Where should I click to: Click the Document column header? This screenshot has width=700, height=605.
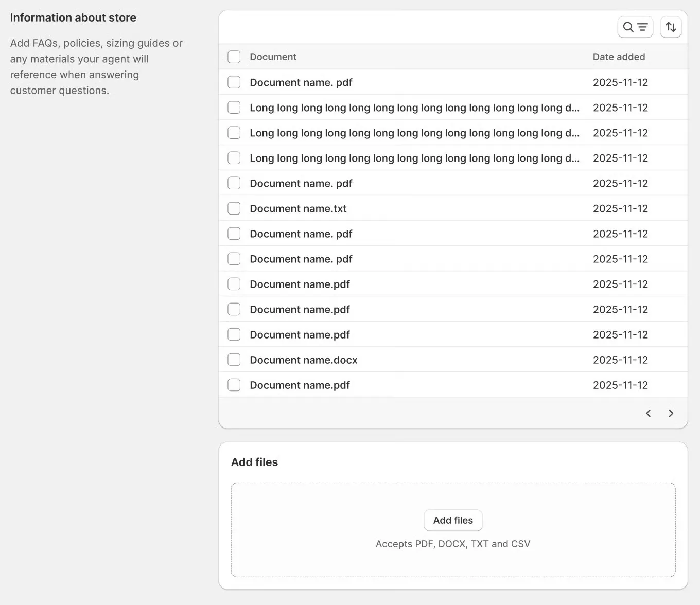point(273,57)
